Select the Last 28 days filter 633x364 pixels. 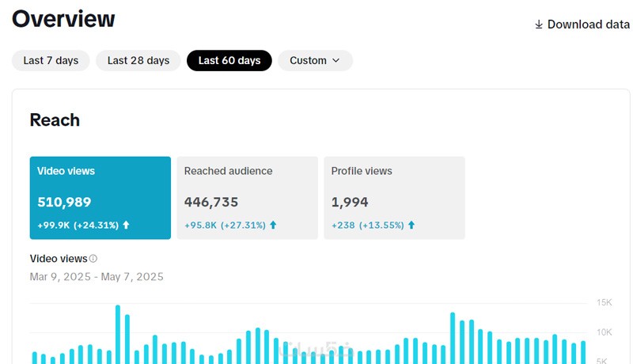pyautogui.click(x=138, y=60)
